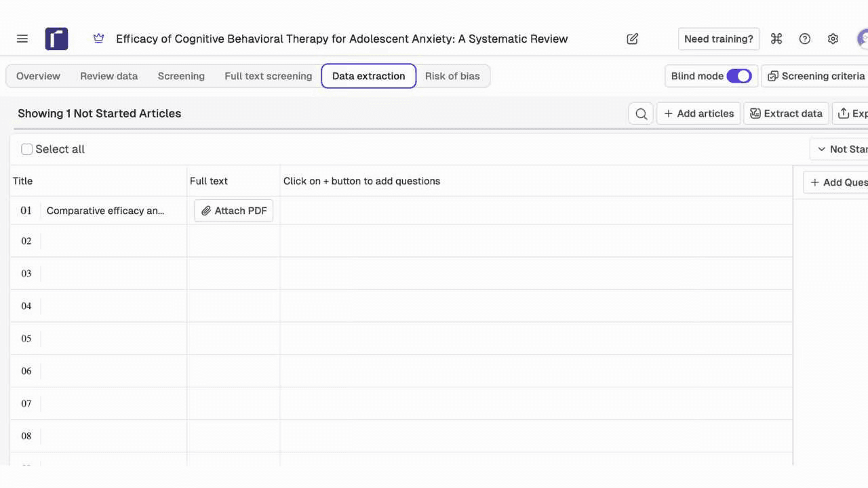Click the purple app logo
868x488 pixels.
pyautogui.click(x=57, y=39)
